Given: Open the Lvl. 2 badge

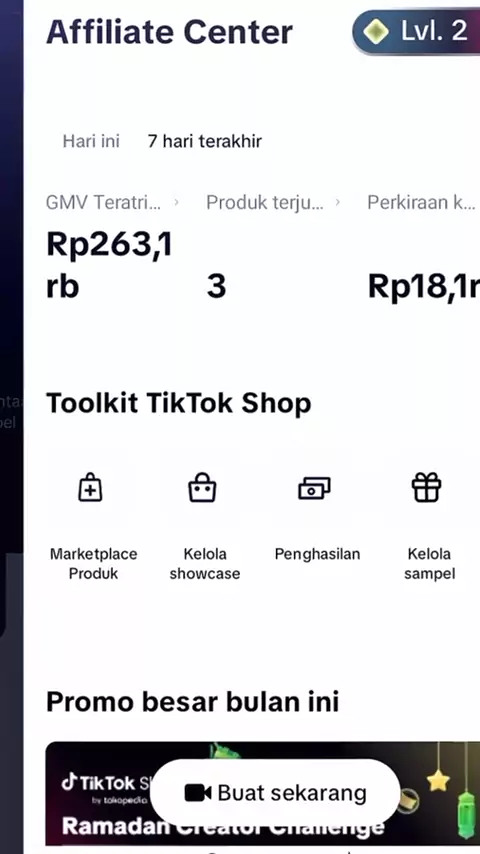Looking at the screenshot, I should coord(416,32).
